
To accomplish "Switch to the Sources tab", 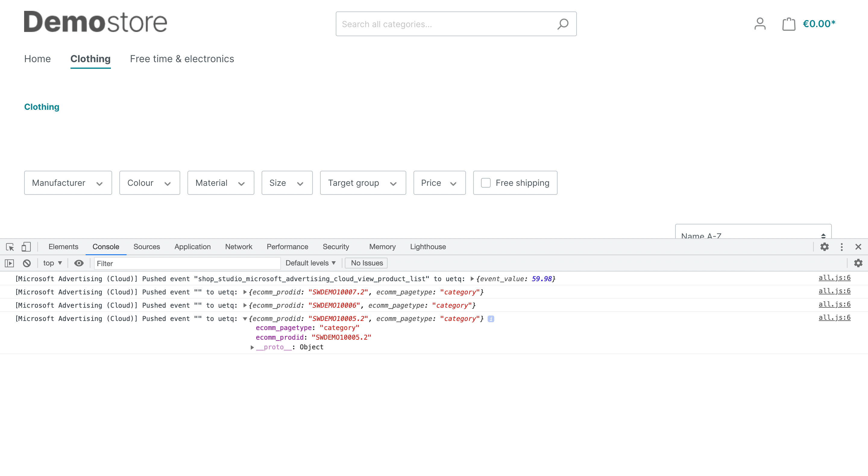I will click(146, 247).
